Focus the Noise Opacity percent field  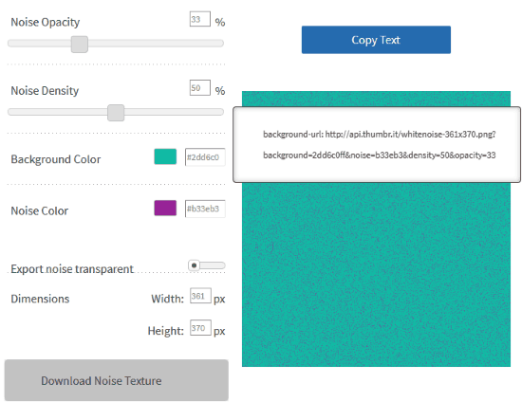click(x=199, y=19)
